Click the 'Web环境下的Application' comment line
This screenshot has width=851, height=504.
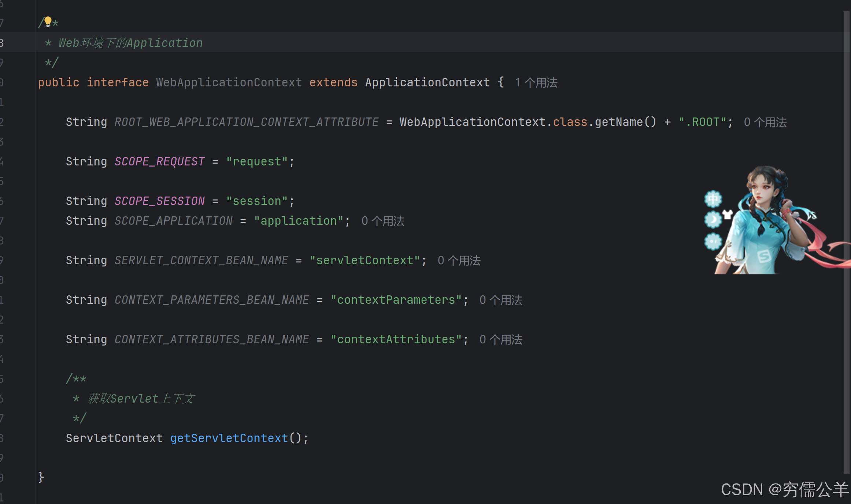(130, 43)
